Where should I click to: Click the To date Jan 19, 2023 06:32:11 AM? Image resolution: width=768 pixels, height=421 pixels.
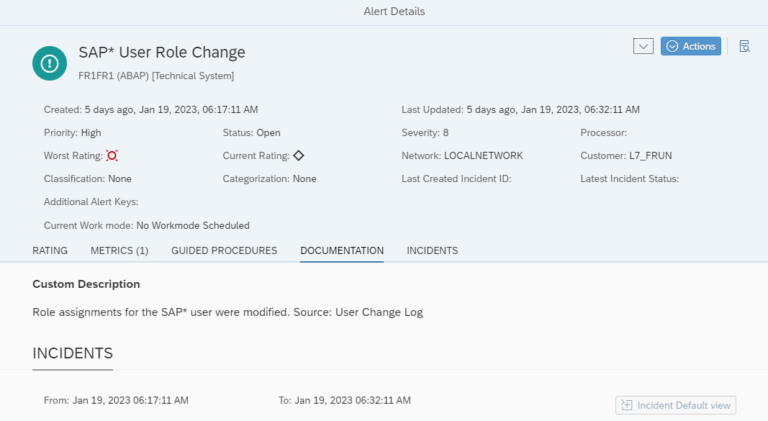[x=352, y=400]
